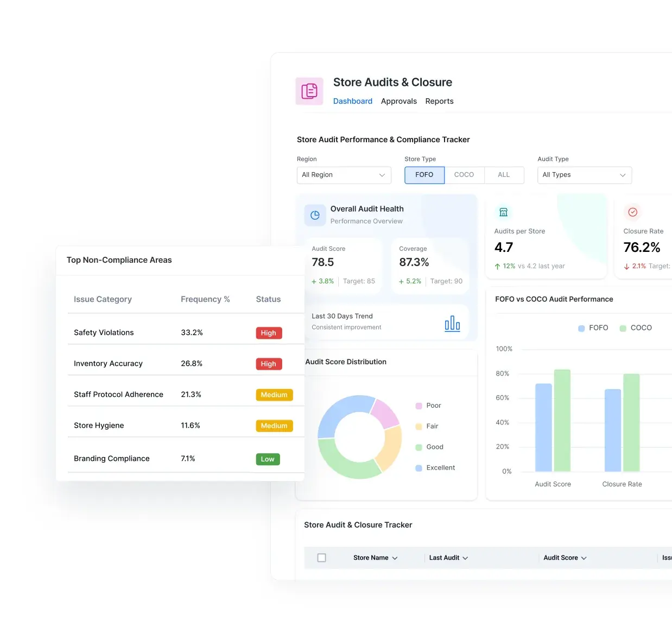The height and width of the screenshot is (633, 672).
Task: Expand the All Types audit dropdown
Action: click(584, 175)
